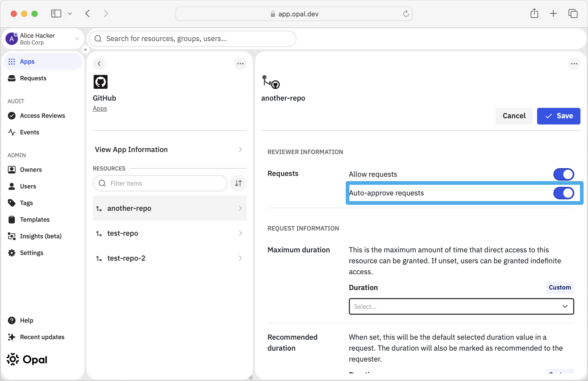Collapse the left sidebar with double-chevron
Image resolution: width=588 pixels, height=381 pixels.
86,49
